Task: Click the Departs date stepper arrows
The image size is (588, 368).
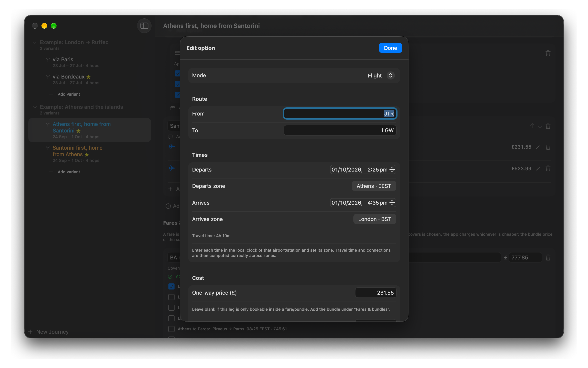Action: pos(392,170)
